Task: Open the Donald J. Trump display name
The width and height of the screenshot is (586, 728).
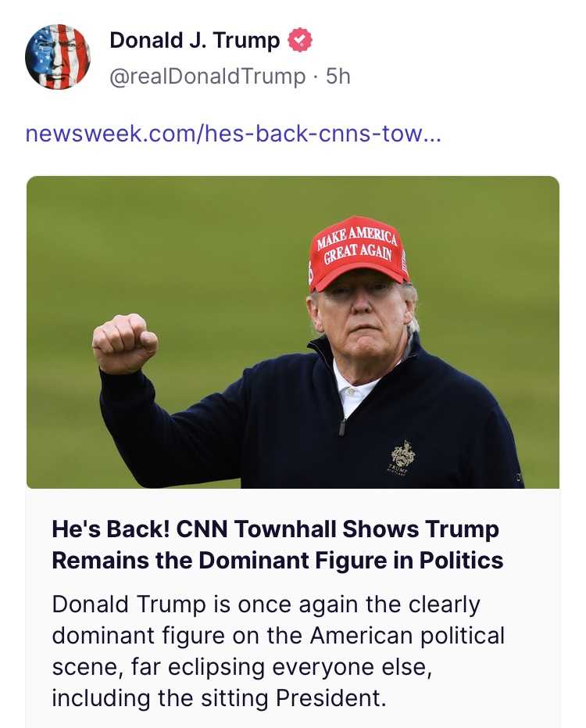Action: (x=195, y=41)
